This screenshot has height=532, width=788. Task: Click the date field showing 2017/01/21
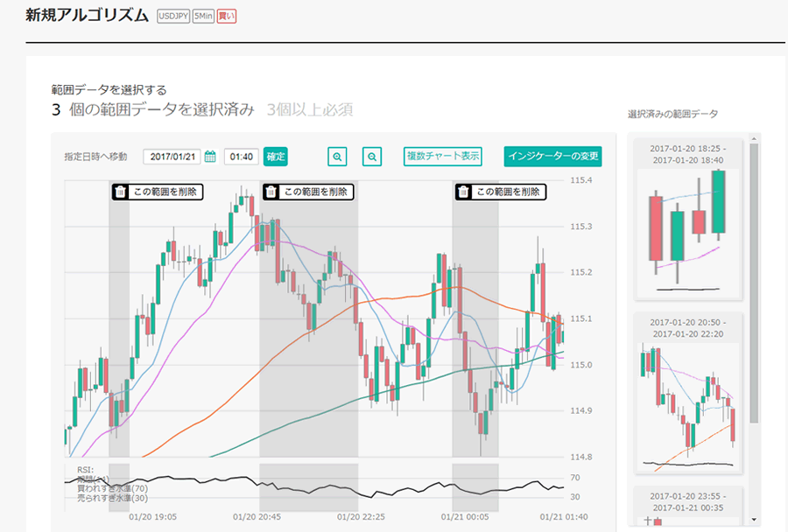tap(172, 157)
